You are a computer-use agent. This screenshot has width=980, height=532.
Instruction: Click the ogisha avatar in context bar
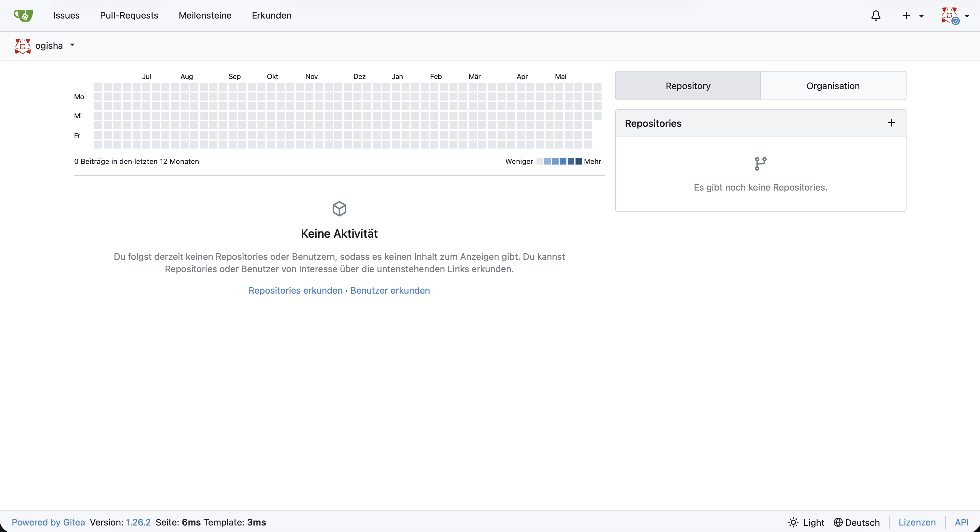(22, 46)
